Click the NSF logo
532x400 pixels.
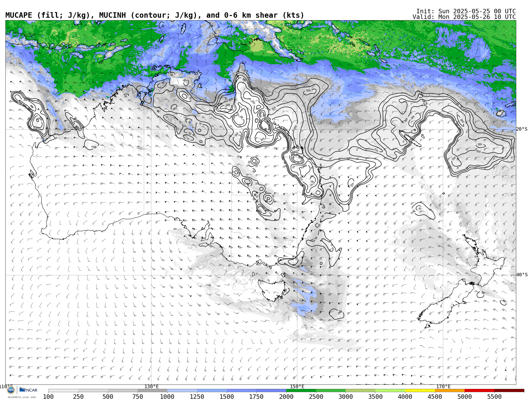(11, 390)
